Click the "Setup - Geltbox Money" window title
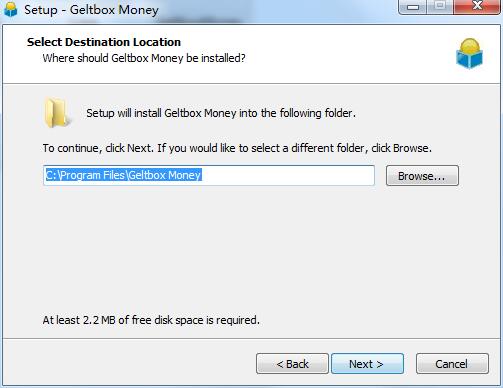The height and width of the screenshot is (388, 503). [91, 10]
